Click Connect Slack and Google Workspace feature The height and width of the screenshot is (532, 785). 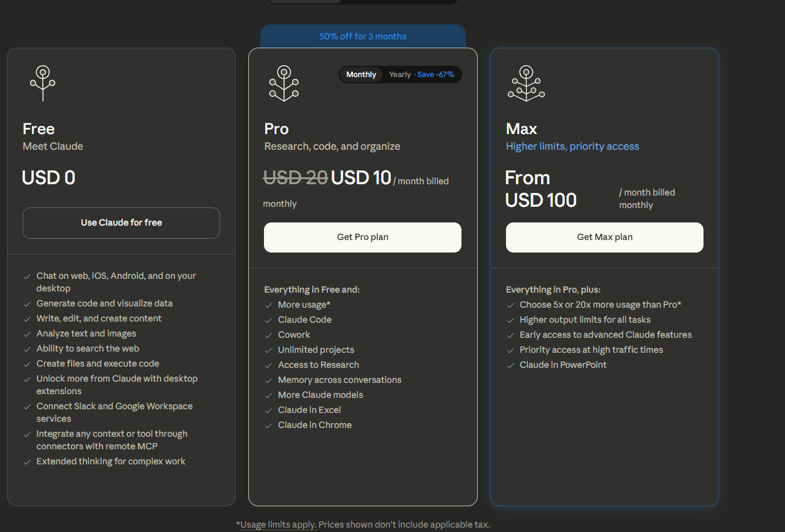[115, 412]
